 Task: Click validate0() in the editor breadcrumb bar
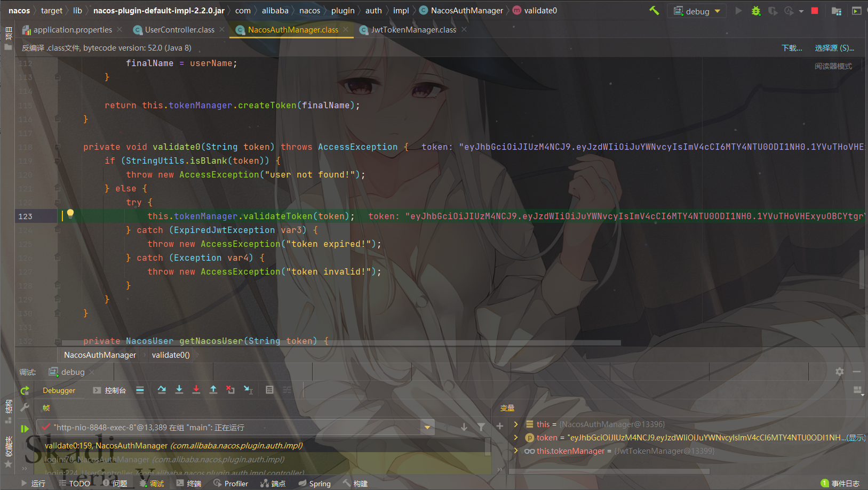[x=171, y=355]
